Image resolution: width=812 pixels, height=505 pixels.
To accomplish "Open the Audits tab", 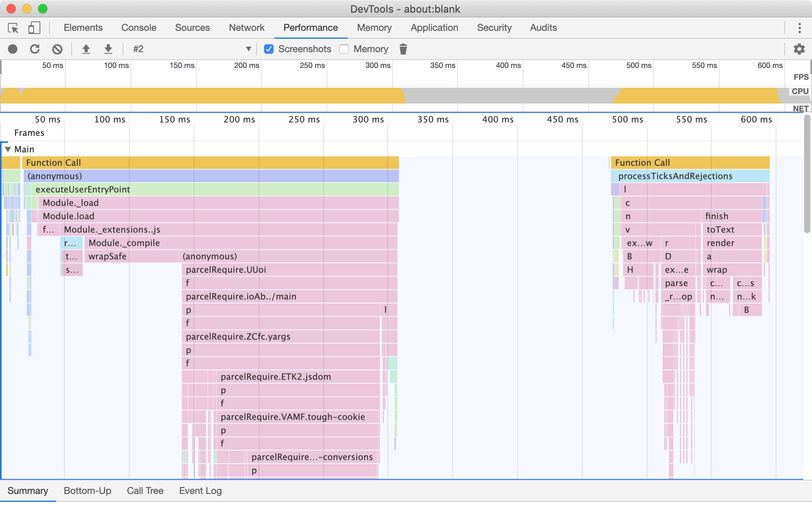I will click(x=544, y=28).
